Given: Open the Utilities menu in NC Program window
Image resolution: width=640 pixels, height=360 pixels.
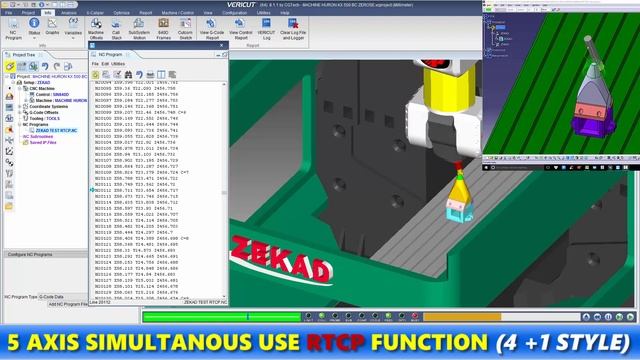Looking at the screenshot, I should (x=118, y=64).
